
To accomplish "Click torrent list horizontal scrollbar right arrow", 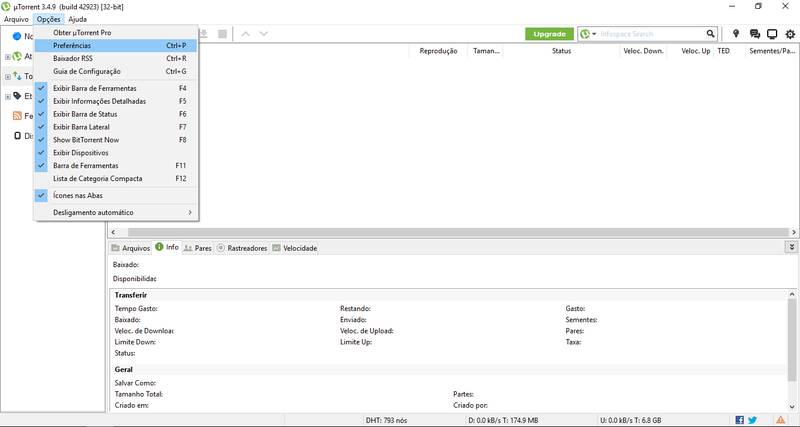I will point(794,232).
